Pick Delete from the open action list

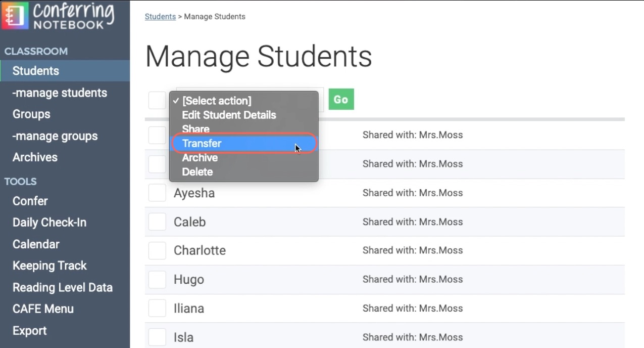pyautogui.click(x=197, y=171)
